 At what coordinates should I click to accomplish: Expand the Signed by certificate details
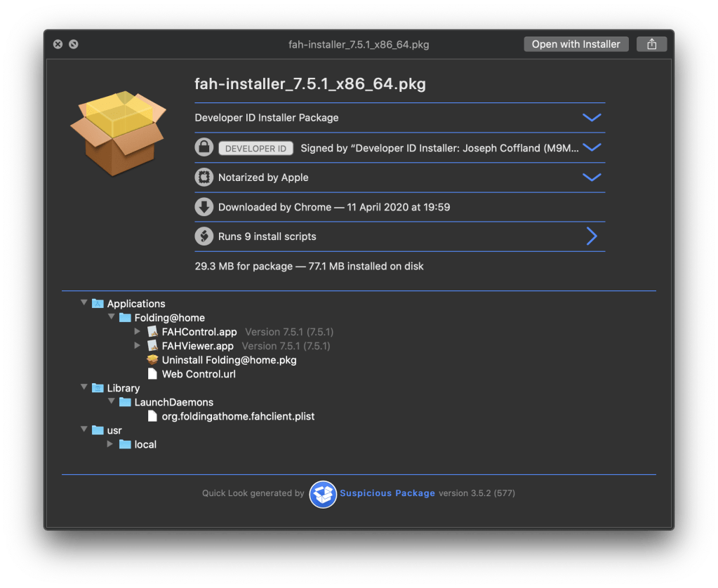click(x=592, y=148)
